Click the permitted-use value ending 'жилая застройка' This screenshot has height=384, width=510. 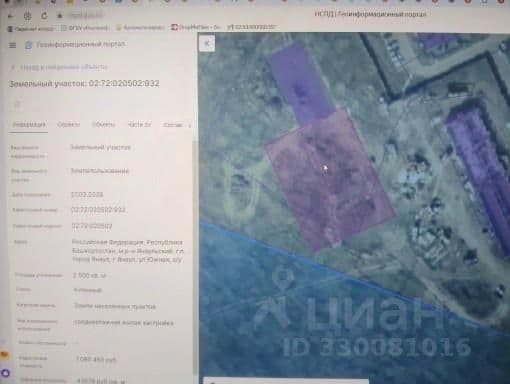(x=124, y=323)
